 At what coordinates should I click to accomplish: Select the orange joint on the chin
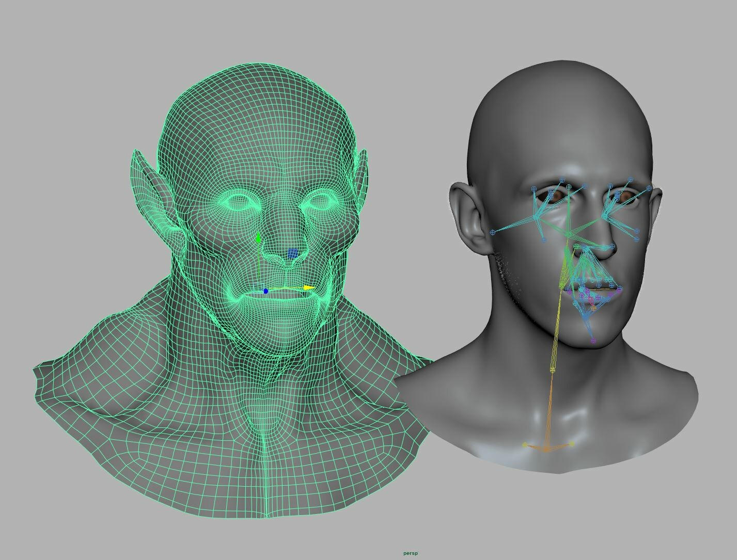coord(593,308)
